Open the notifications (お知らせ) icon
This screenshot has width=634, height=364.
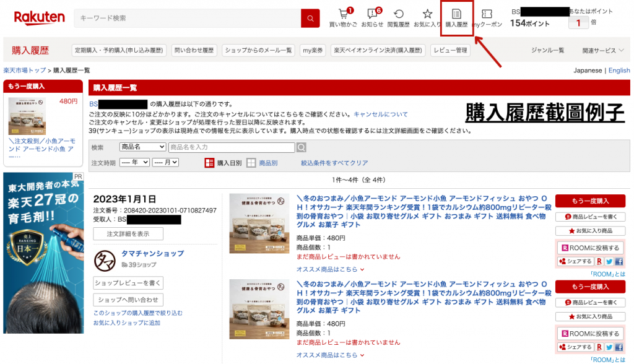click(373, 17)
